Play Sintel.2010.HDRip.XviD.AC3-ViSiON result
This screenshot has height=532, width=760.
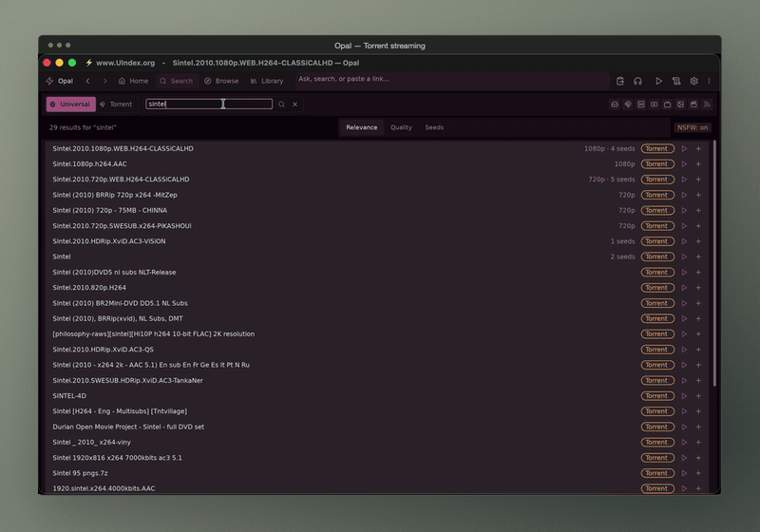[684, 241]
